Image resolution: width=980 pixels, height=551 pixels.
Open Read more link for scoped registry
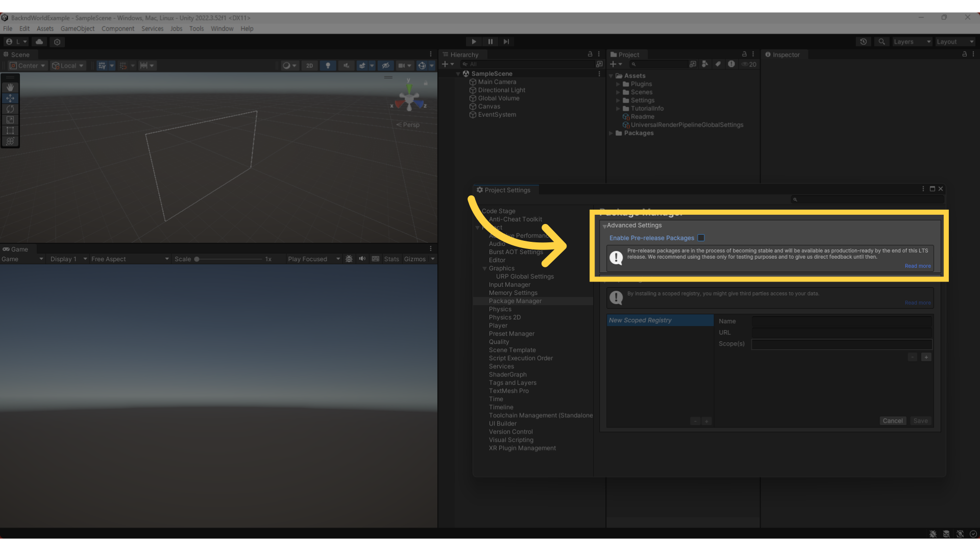click(x=918, y=303)
